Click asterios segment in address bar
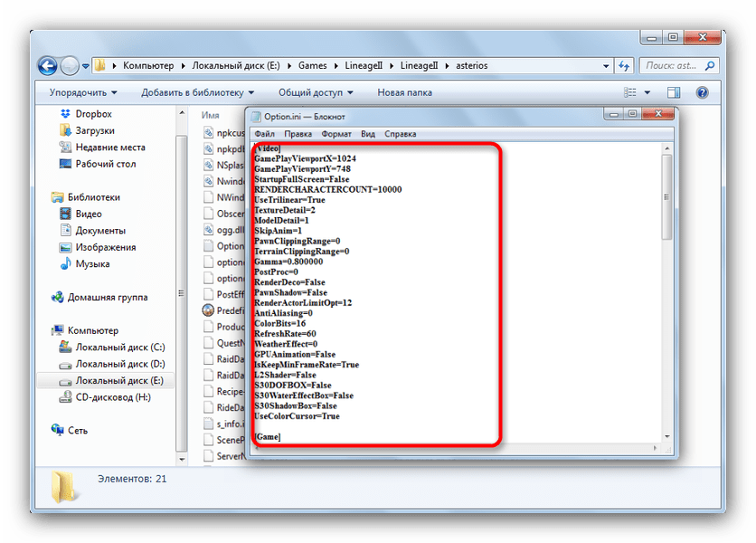Viewport: 756px width, 543px height. click(x=471, y=66)
